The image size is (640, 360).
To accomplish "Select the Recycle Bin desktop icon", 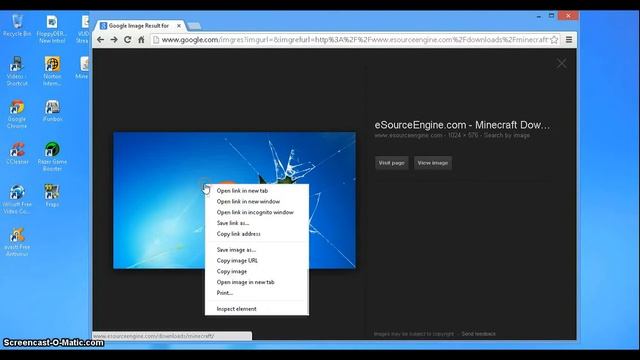I will [17, 26].
